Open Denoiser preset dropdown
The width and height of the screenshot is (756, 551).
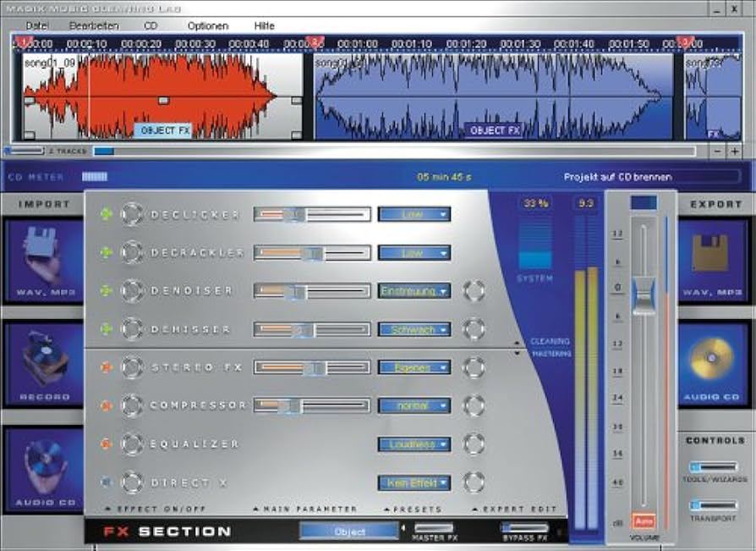414,291
